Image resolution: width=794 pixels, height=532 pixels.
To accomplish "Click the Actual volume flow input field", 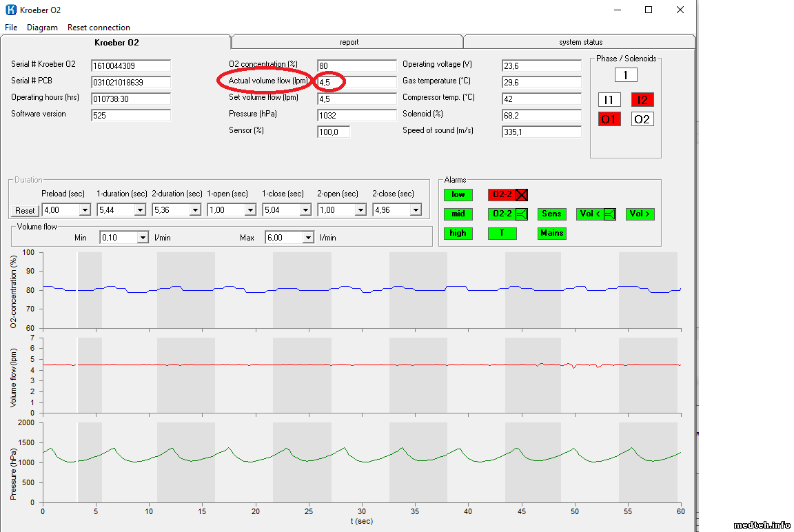I will [x=356, y=82].
